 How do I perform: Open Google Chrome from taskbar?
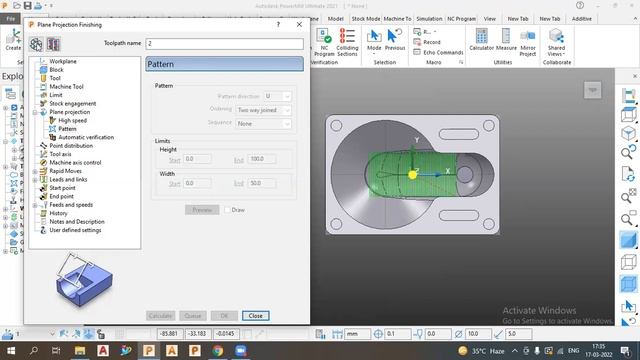(x=218, y=351)
